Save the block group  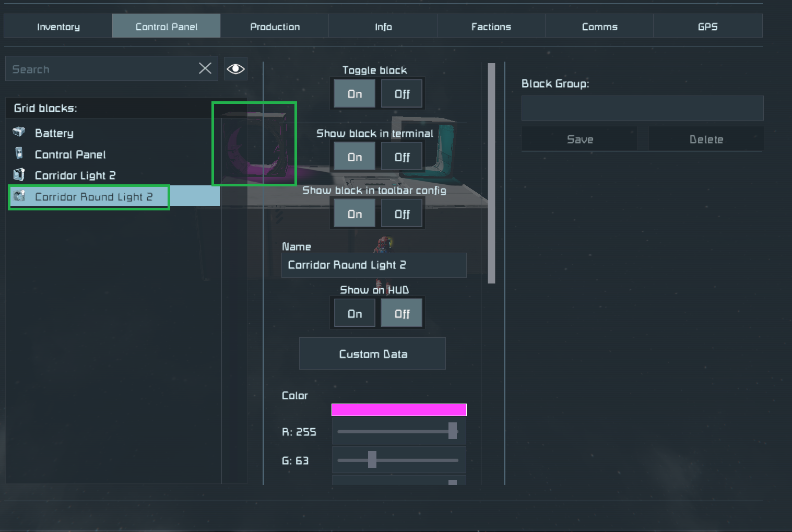point(580,139)
